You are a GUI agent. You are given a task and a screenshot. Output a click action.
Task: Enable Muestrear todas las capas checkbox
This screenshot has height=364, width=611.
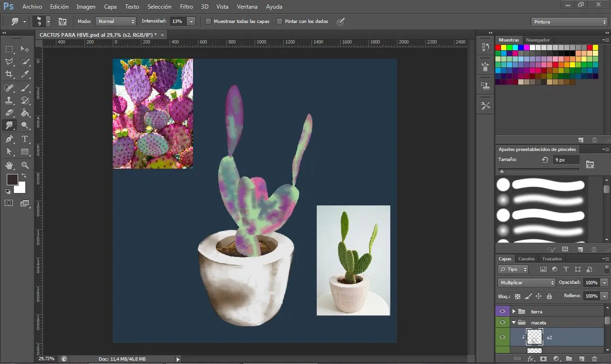click(x=208, y=21)
